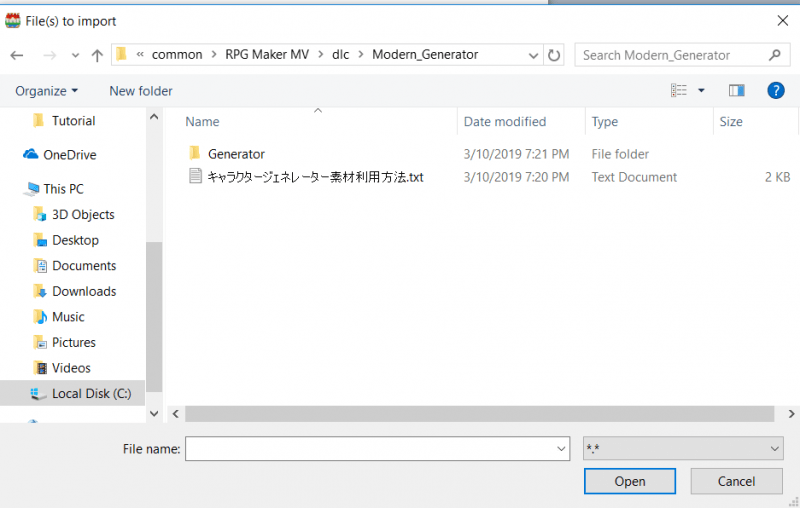
Task: Click the Desktop folder icon
Action: point(40,240)
